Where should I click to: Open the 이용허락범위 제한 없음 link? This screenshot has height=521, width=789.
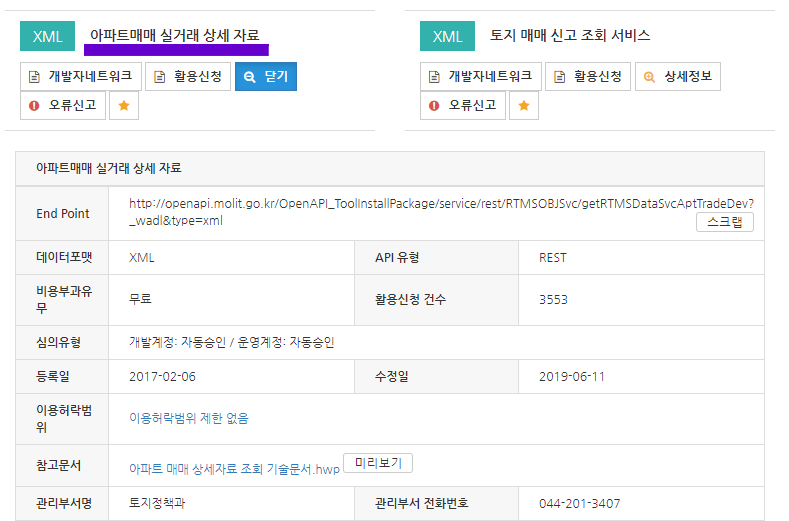[x=189, y=418]
